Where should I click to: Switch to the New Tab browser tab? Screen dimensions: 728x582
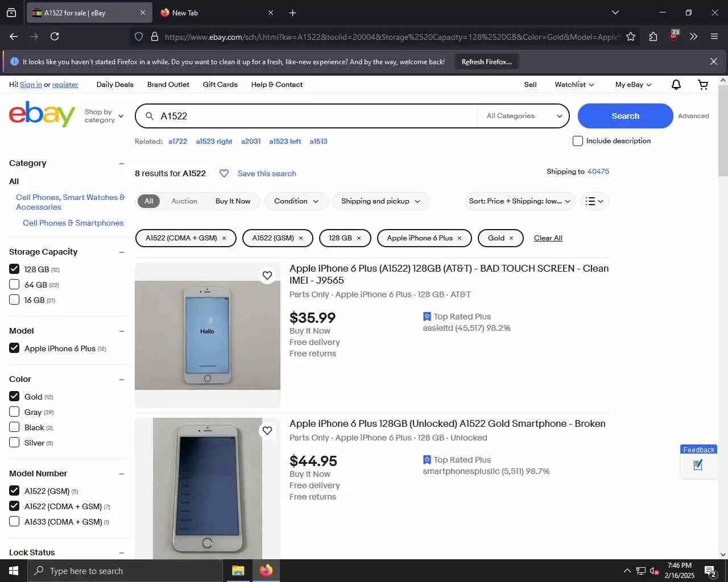coord(217,13)
